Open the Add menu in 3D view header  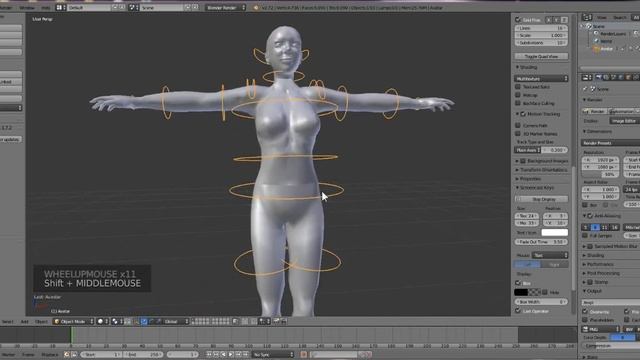24,322
